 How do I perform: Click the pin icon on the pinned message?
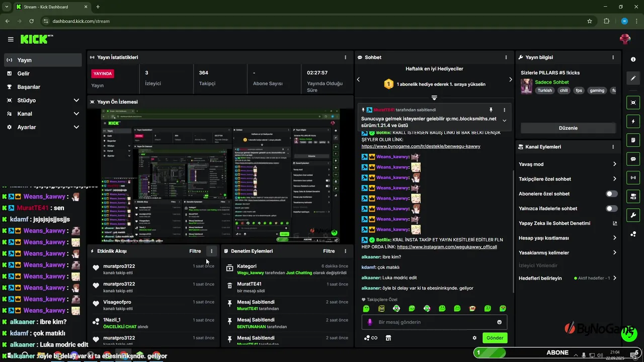click(491, 110)
